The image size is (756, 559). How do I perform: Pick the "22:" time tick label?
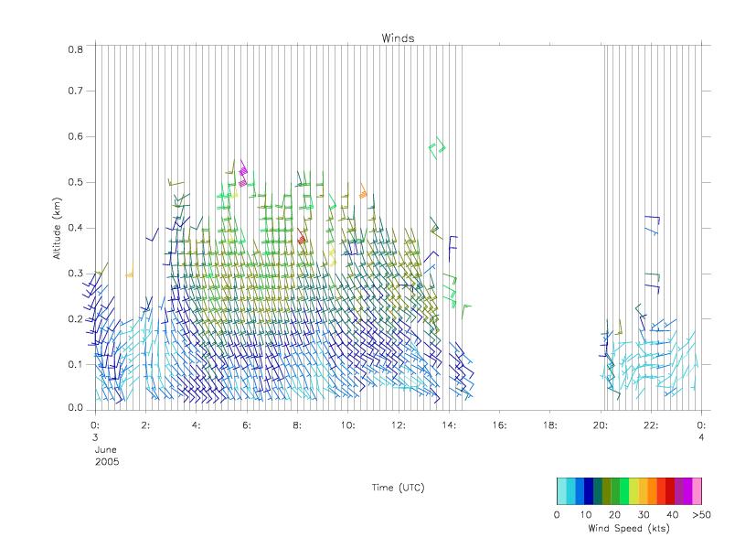(652, 425)
